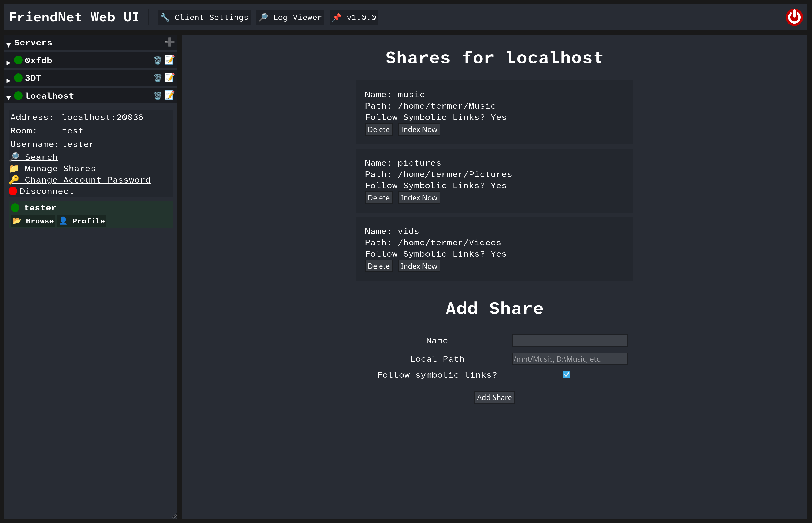The image size is (812, 523).
Task: Click the Name input field
Action: [570, 340]
